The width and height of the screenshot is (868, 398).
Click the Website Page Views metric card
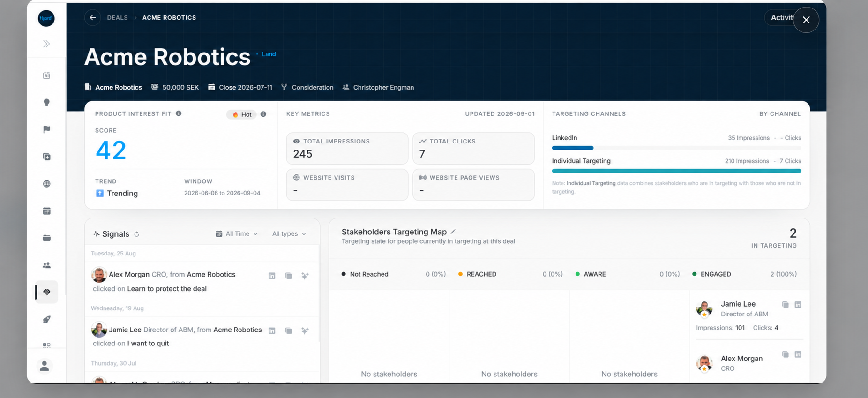[473, 185]
